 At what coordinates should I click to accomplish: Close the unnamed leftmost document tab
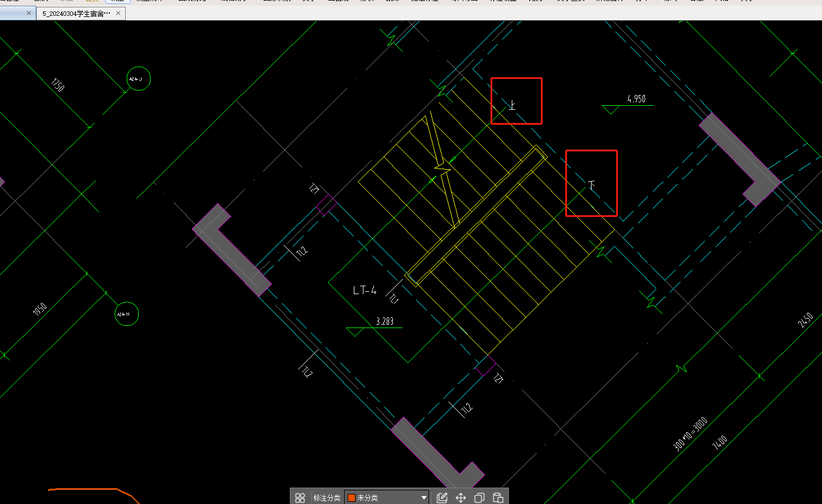point(29,13)
